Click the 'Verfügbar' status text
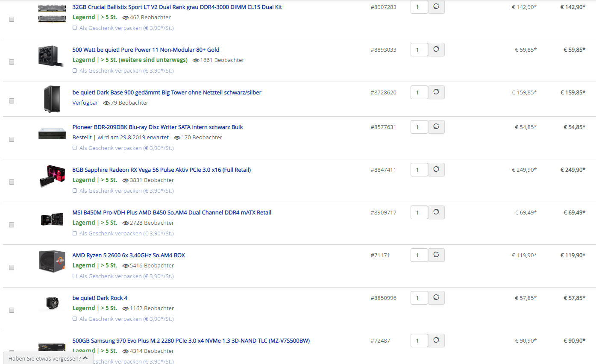 point(85,103)
